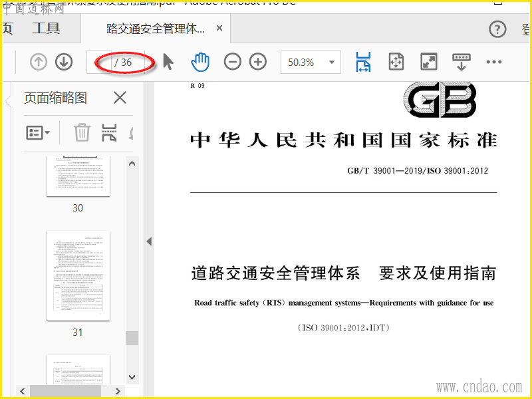The image size is (532, 399).
Task: Enter full screen view mode
Action: tap(429, 62)
